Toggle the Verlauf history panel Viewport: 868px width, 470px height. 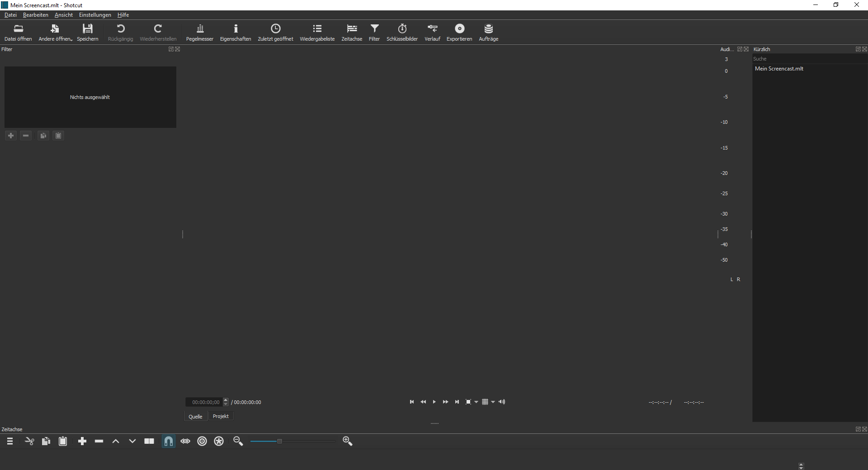point(432,33)
